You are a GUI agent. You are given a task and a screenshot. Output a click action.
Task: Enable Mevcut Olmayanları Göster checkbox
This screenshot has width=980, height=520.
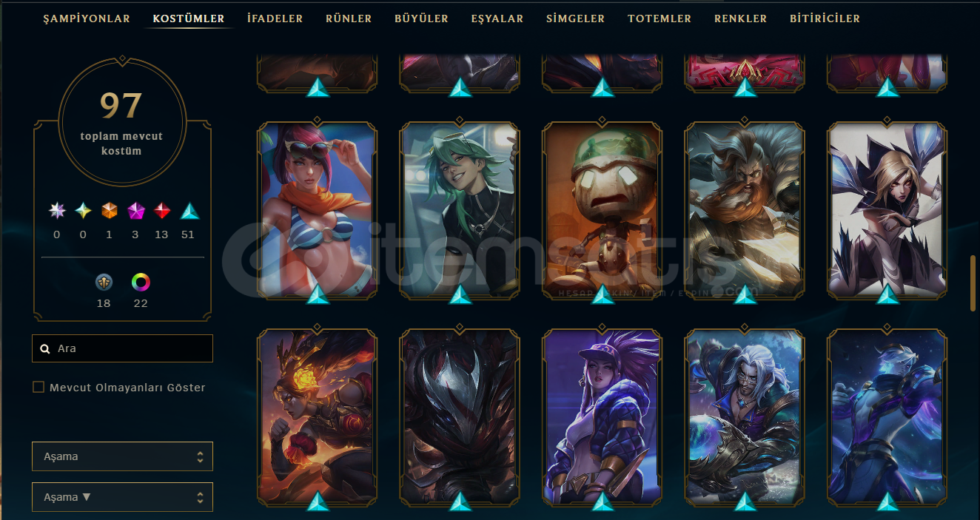click(x=38, y=387)
